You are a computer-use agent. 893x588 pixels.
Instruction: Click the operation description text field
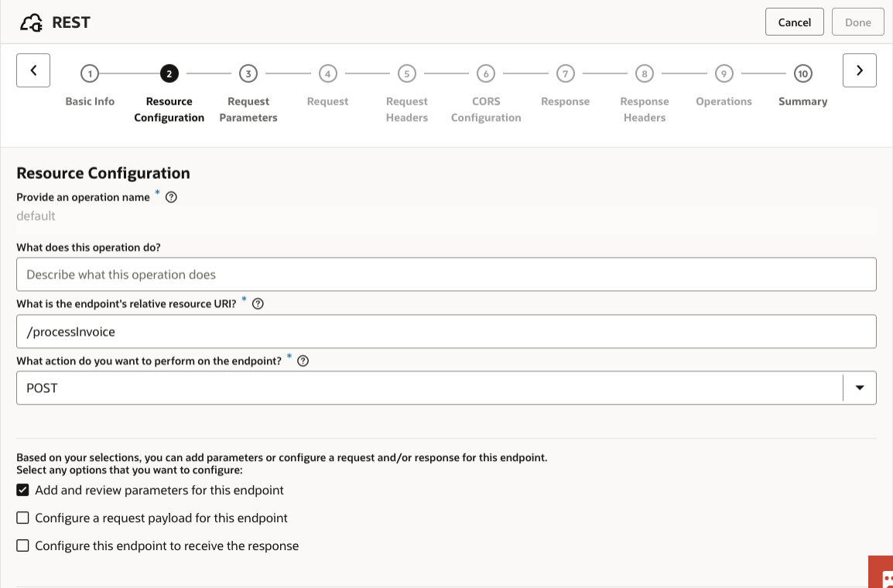[x=446, y=275]
